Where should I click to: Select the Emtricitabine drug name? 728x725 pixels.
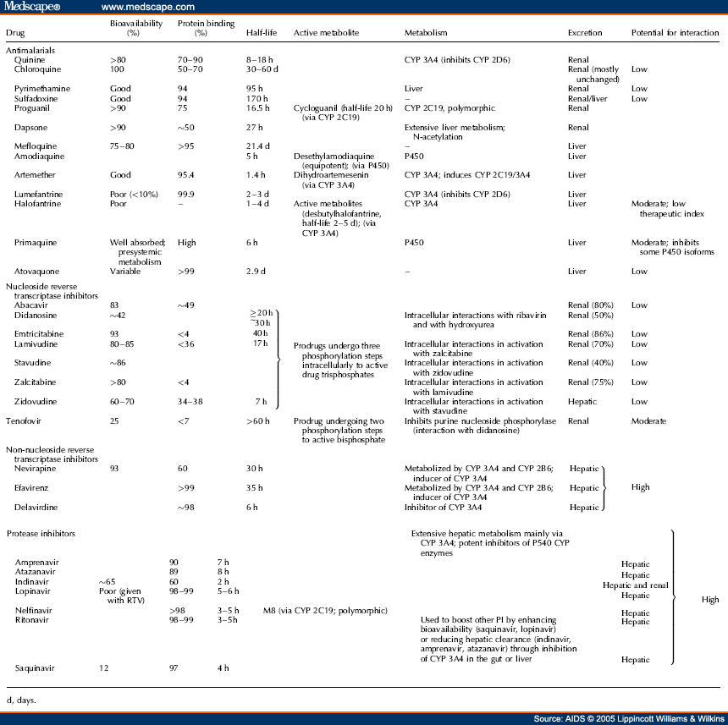coord(39,334)
